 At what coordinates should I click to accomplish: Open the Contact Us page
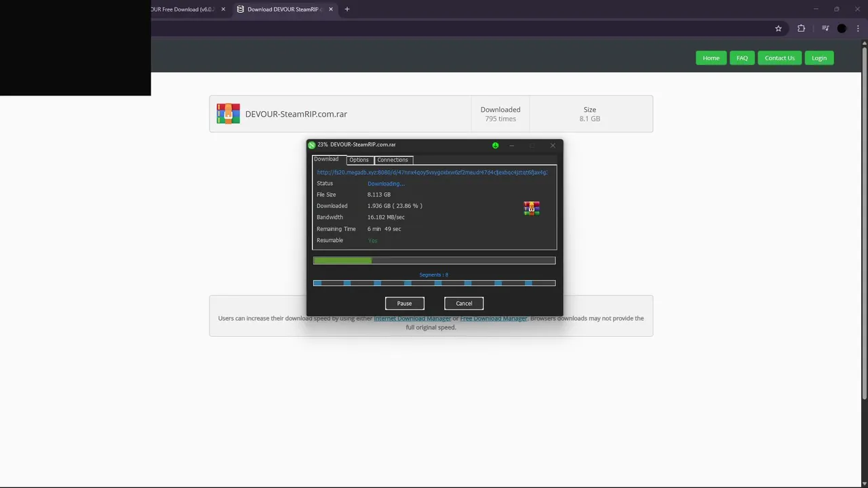click(780, 58)
